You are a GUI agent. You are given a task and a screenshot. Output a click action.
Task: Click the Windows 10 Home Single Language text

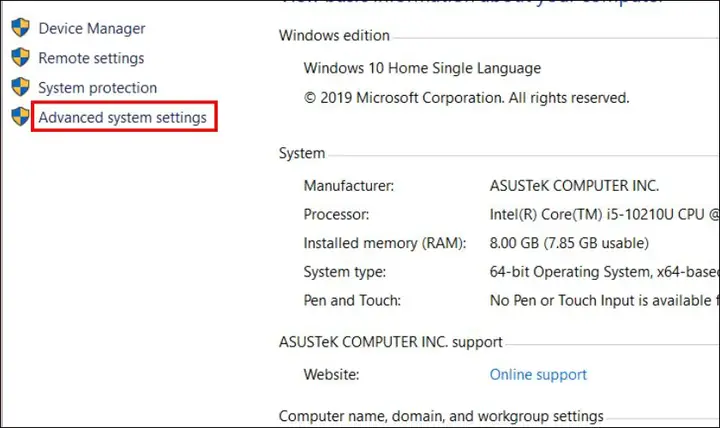click(x=422, y=68)
